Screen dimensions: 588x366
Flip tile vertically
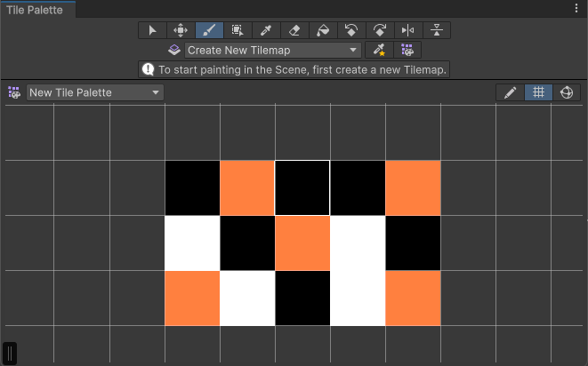point(436,30)
